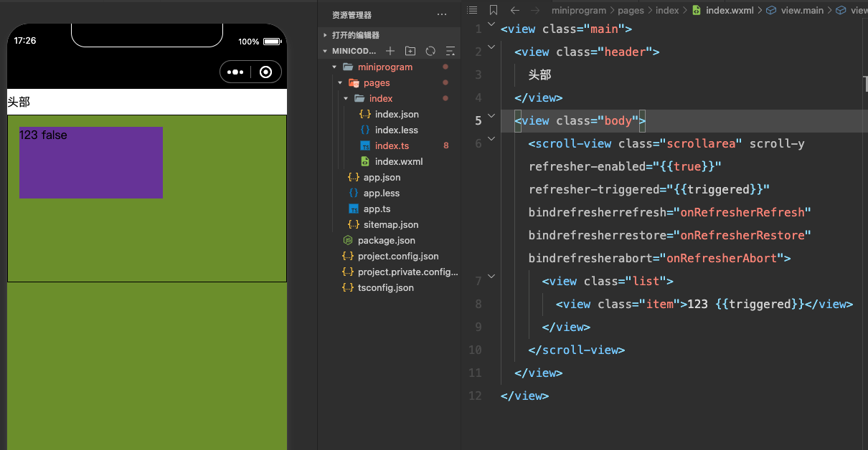This screenshot has height=450, width=868.
Task: Collapse all folders in explorer
Action: click(450, 51)
